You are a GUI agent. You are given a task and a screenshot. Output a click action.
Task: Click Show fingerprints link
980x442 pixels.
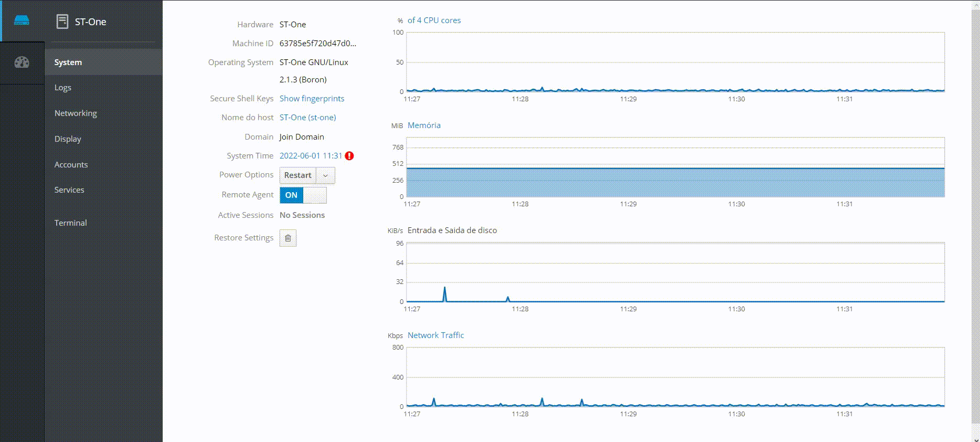(x=312, y=99)
